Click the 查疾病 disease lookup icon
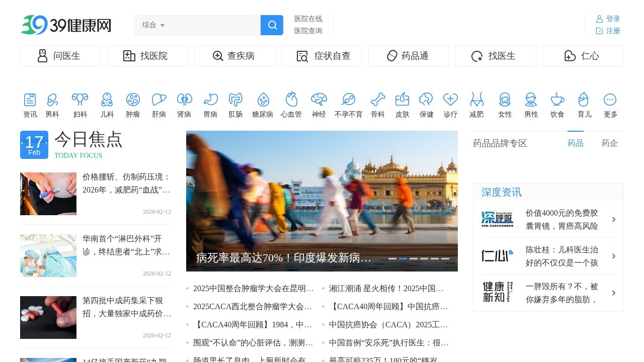The width and height of the screenshot is (644, 362). [217, 56]
